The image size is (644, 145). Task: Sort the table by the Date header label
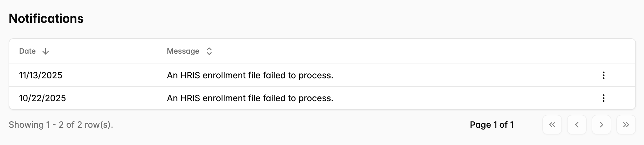tap(27, 51)
